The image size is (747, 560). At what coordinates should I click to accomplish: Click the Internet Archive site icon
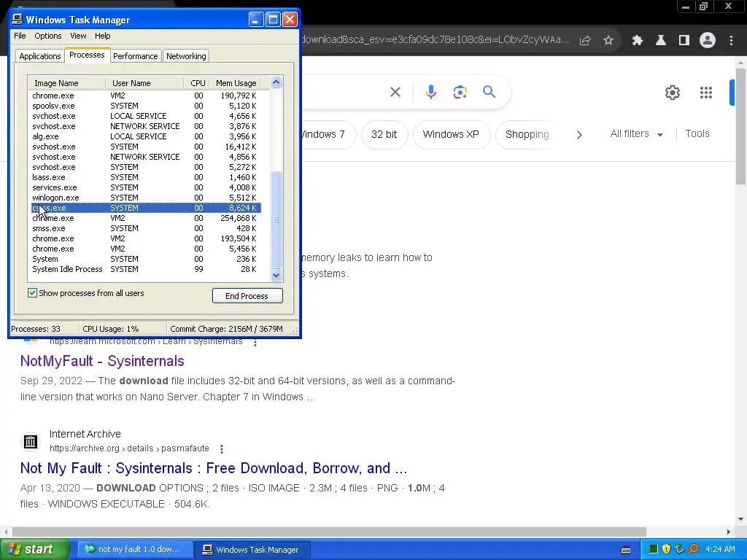(x=31, y=441)
